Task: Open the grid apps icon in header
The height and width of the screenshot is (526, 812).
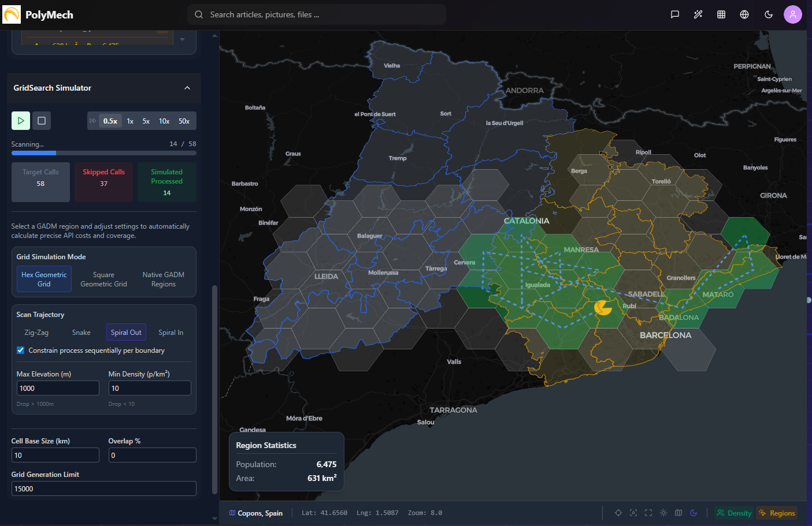Action: [721, 14]
